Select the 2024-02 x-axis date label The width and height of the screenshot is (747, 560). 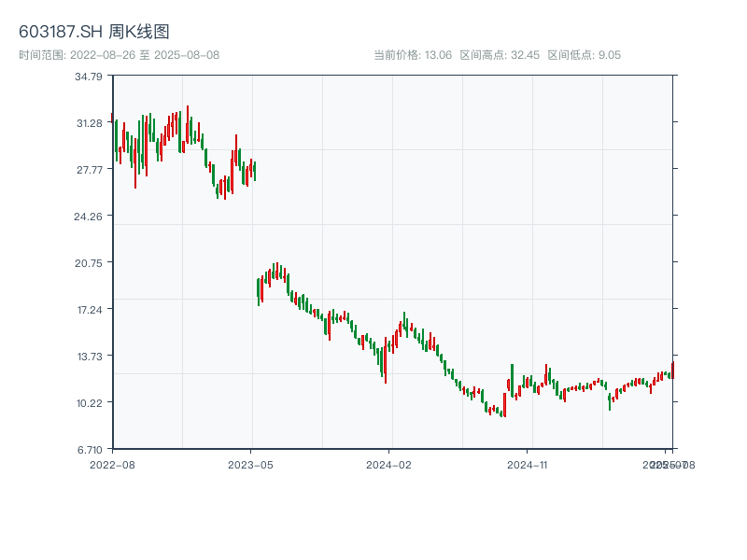tap(389, 464)
